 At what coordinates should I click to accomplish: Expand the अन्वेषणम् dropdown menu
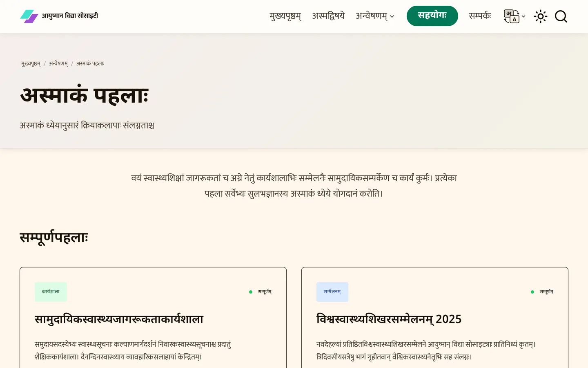point(375,16)
